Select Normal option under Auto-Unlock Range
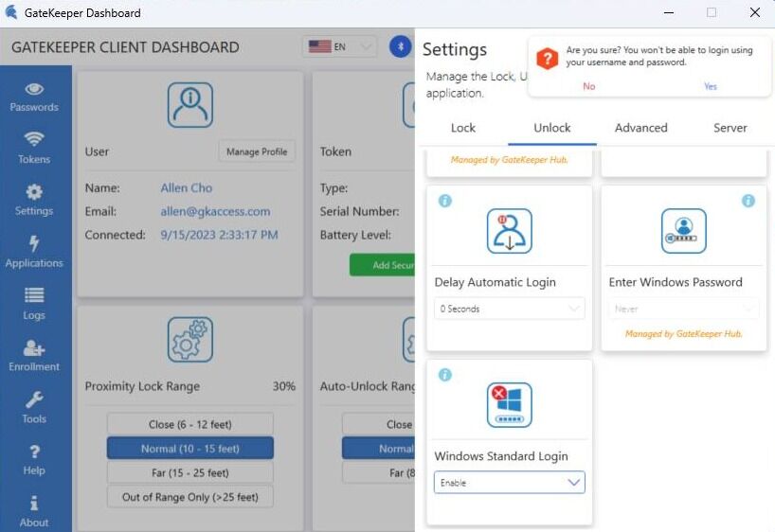 tap(379, 449)
